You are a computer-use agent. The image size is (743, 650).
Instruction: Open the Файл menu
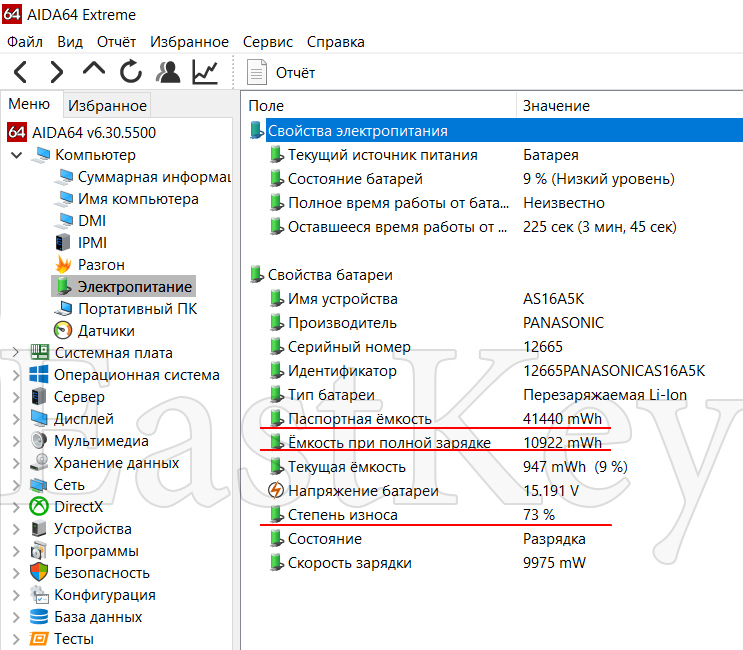tap(25, 42)
